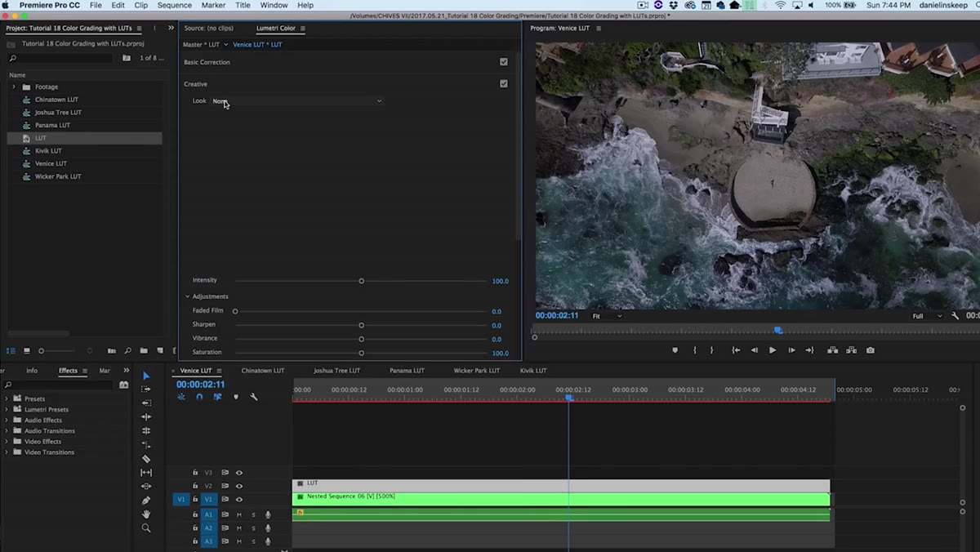980x552 pixels.
Task: Select the Slip tool
Action: 146,473
